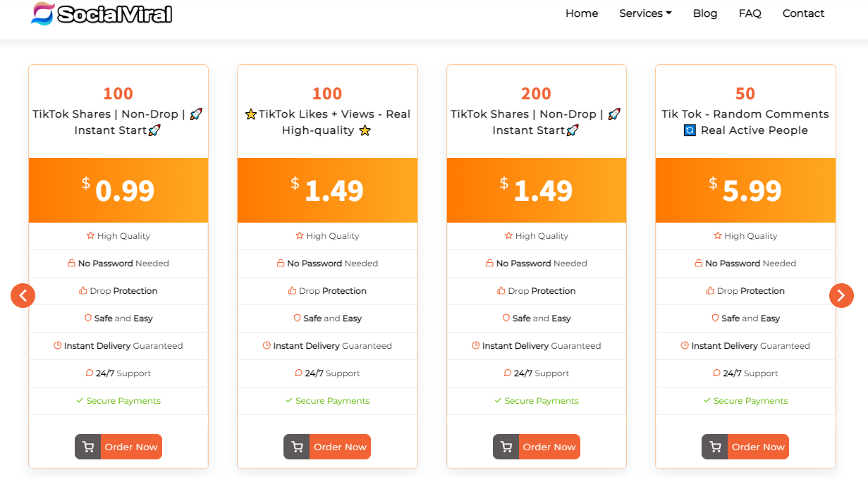This screenshot has height=477, width=868.
Task: Click High Quality star in 100 Shares card
Action: pyautogui.click(x=90, y=236)
